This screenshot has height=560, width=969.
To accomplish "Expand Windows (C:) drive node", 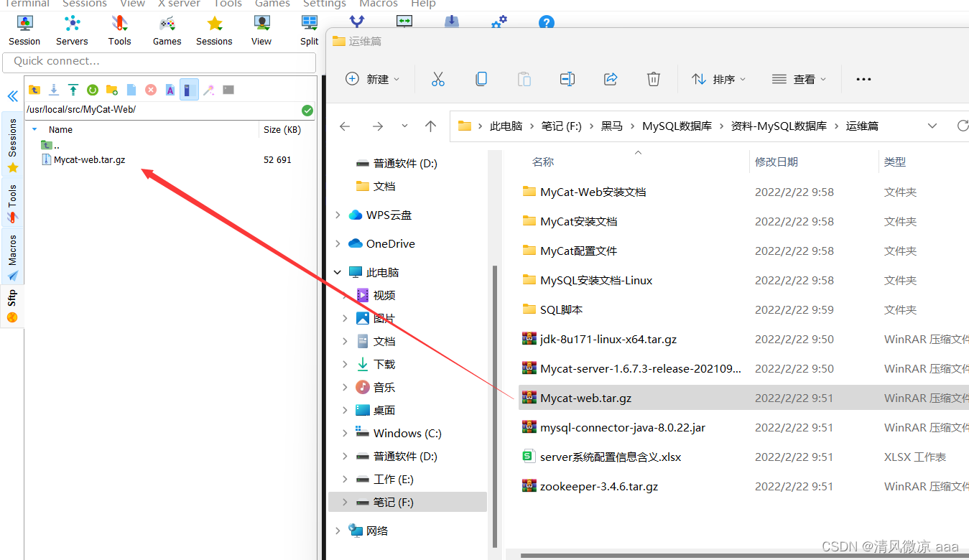I will pyautogui.click(x=346, y=433).
